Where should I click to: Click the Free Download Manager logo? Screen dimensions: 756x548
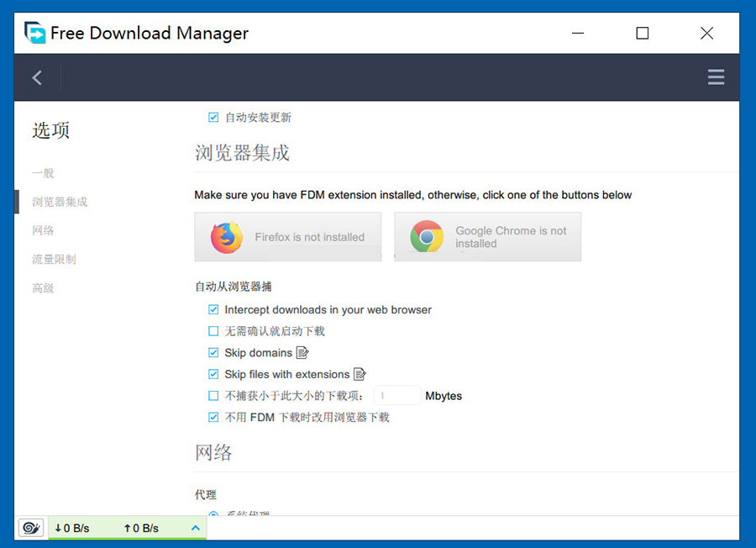35,33
